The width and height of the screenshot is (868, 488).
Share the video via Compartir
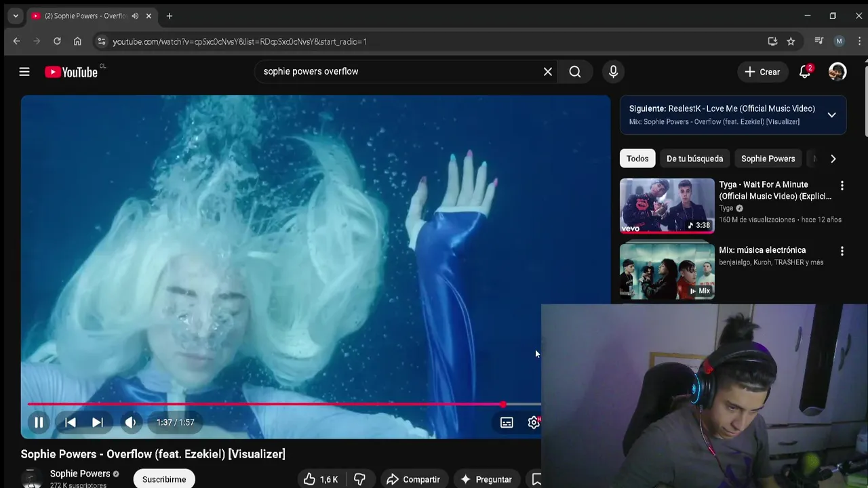414,479
